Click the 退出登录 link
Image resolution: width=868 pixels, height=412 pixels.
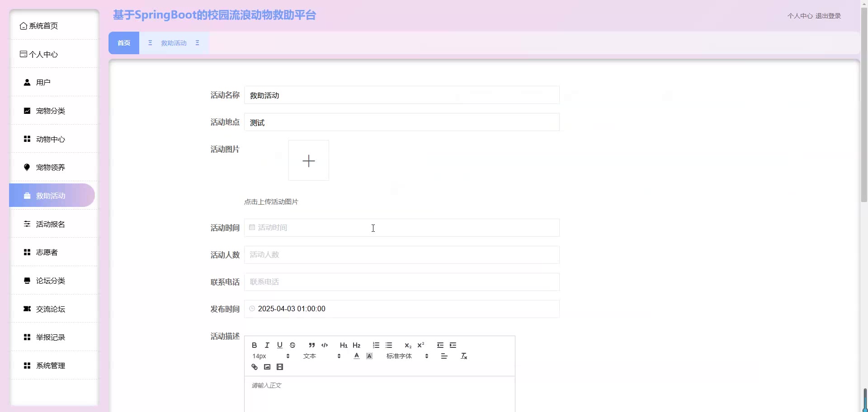[x=828, y=16]
